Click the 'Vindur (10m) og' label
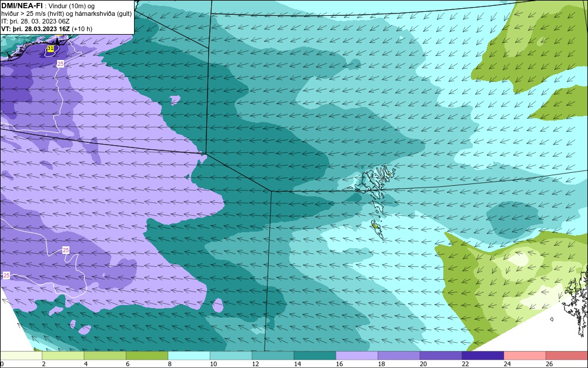Image resolution: width=588 pixels, height=368 pixels. (x=72, y=6)
